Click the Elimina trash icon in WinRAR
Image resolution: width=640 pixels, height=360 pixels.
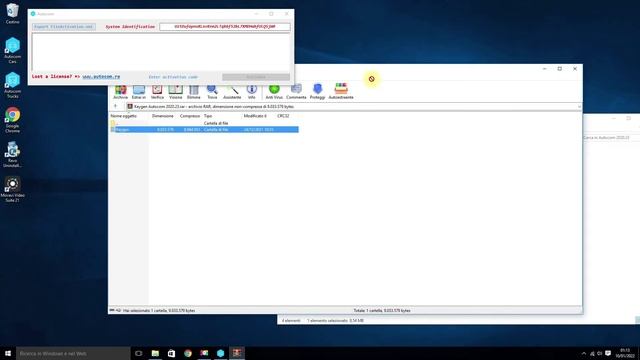(193, 92)
